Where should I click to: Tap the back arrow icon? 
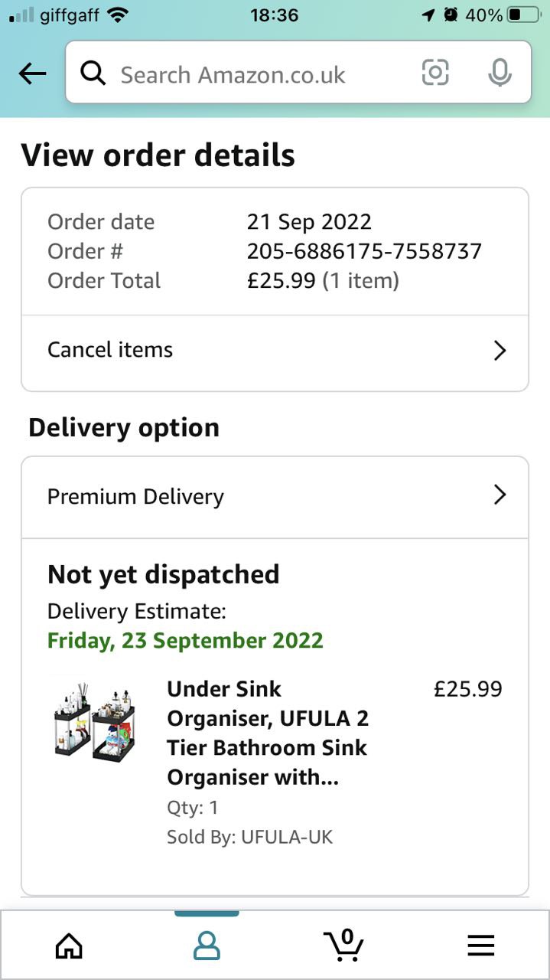click(32, 73)
